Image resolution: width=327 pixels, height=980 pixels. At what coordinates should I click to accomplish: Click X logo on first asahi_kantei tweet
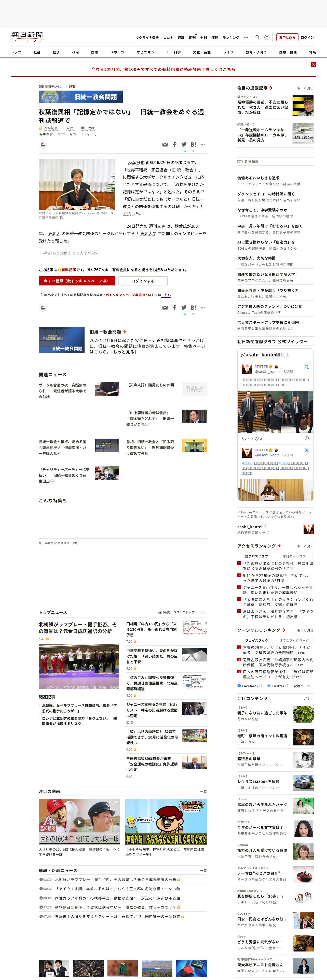point(306,367)
